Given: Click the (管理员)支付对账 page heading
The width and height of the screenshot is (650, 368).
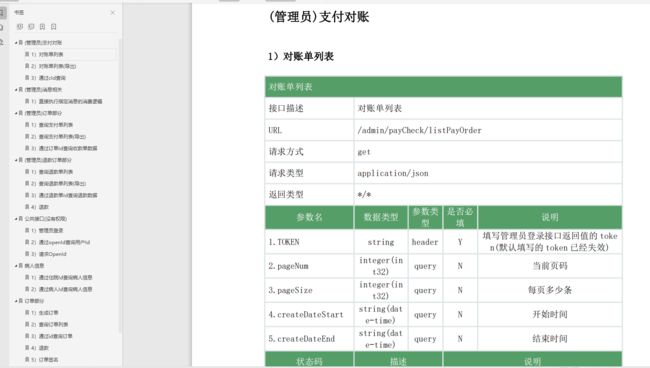Looking at the screenshot, I should (318, 17).
